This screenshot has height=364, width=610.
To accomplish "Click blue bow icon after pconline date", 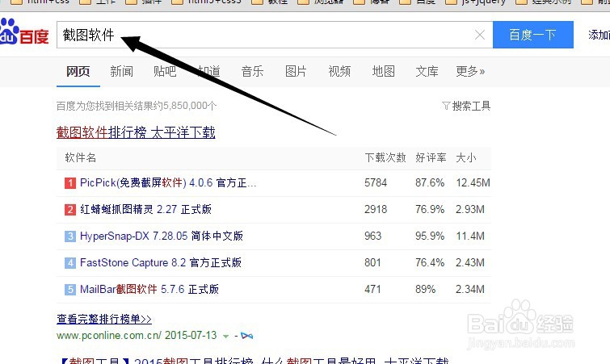I will tap(246, 335).
